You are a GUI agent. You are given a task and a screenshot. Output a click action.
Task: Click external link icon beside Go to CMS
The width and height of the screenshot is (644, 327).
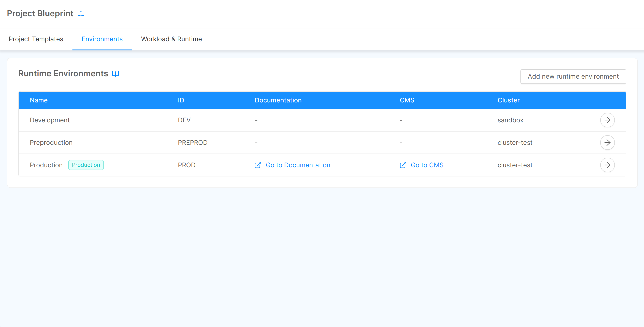click(403, 165)
